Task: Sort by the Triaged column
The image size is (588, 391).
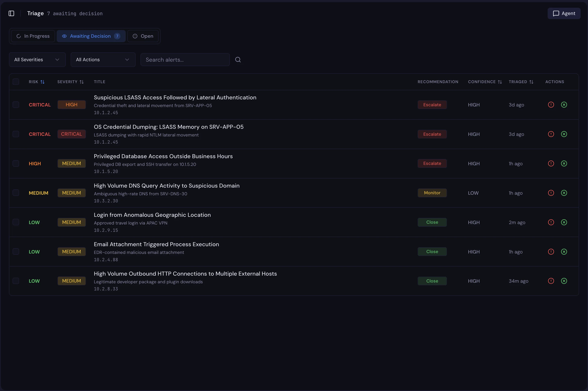Action: [521, 82]
